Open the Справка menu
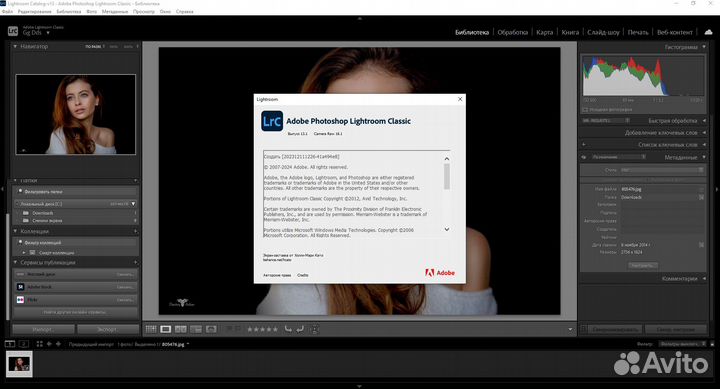 (x=185, y=11)
